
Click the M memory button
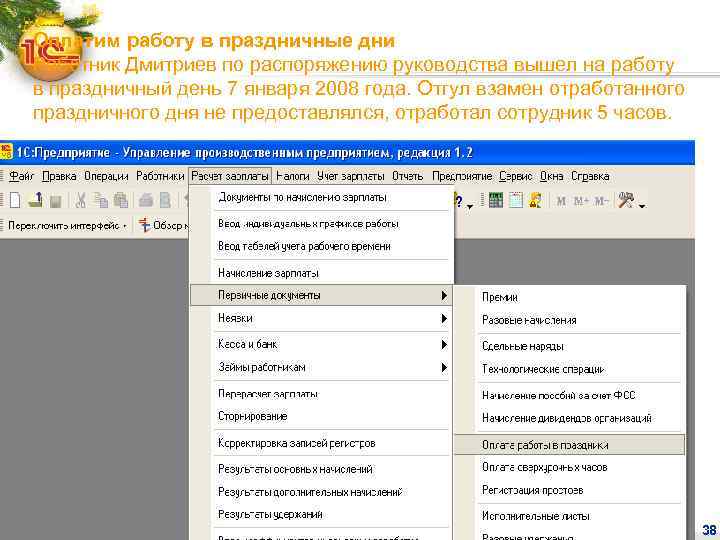point(561,201)
